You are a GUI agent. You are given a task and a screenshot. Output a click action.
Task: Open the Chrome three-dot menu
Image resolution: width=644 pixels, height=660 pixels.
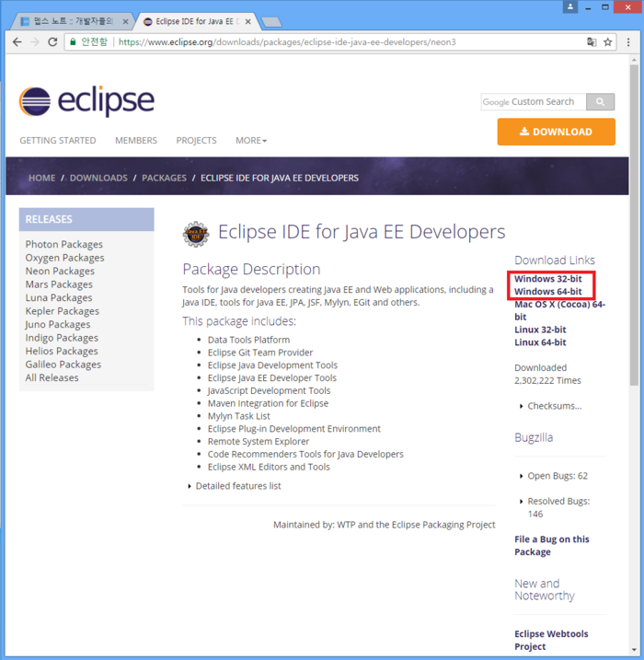click(628, 42)
